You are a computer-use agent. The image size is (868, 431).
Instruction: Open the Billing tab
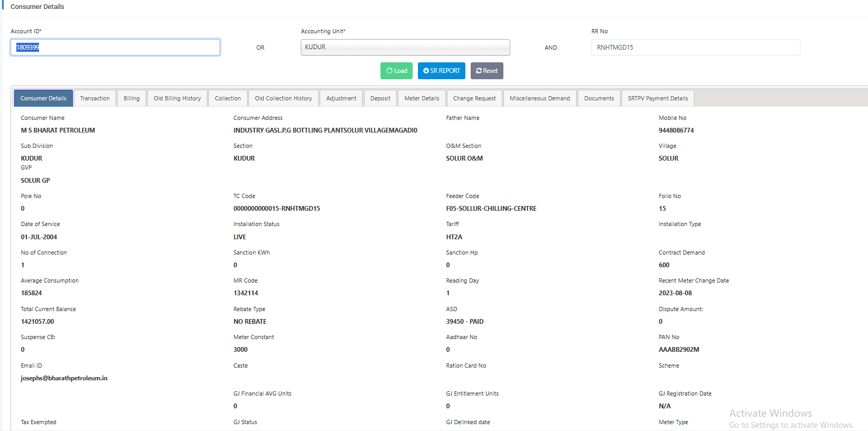[131, 98]
